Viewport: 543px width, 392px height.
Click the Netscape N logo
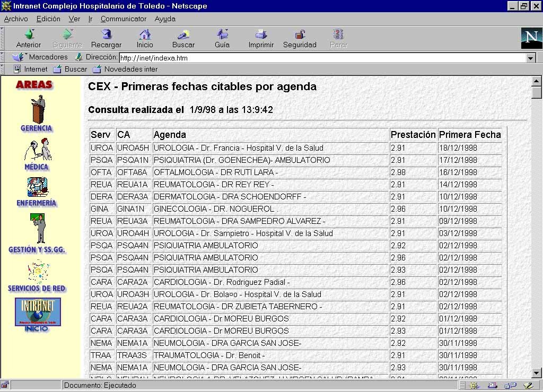tap(531, 38)
